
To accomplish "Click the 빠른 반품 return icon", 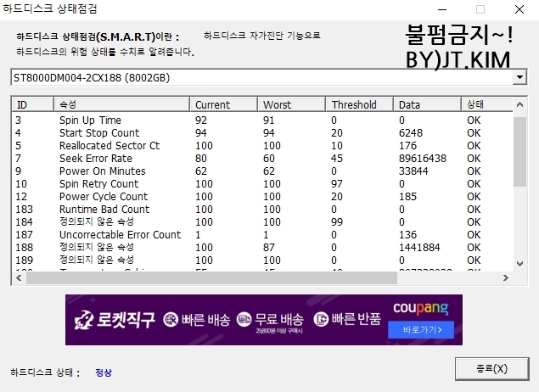I will (x=322, y=320).
